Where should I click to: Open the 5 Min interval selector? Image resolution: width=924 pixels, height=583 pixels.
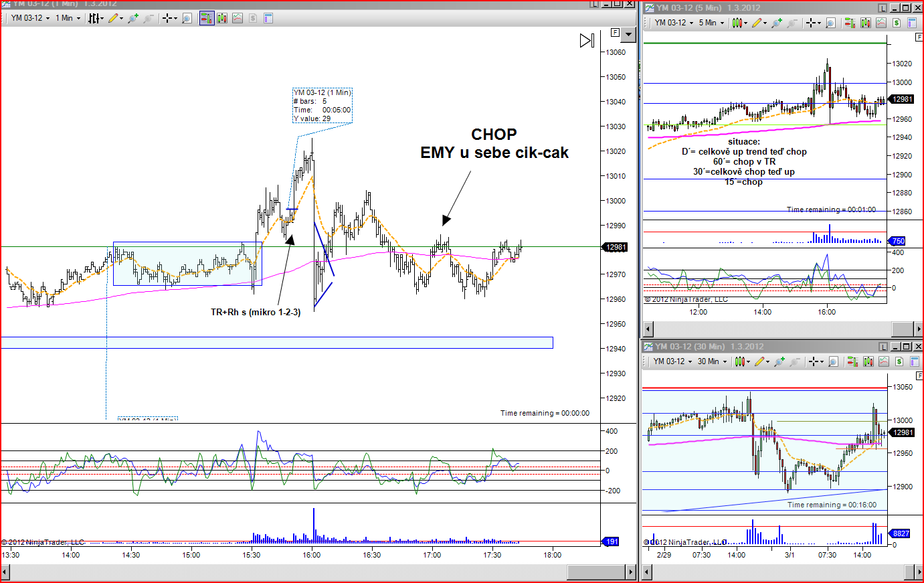coord(711,23)
